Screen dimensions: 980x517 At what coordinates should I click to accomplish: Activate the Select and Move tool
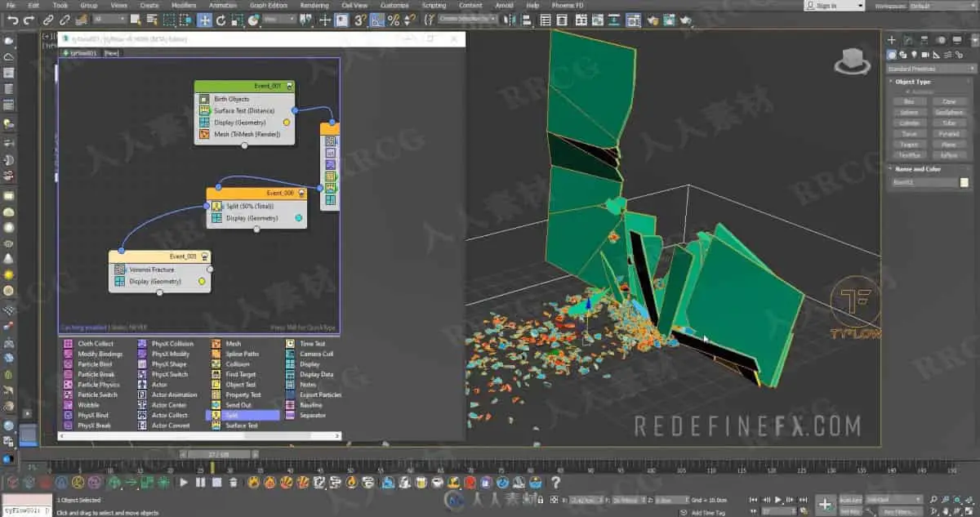(x=205, y=20)
